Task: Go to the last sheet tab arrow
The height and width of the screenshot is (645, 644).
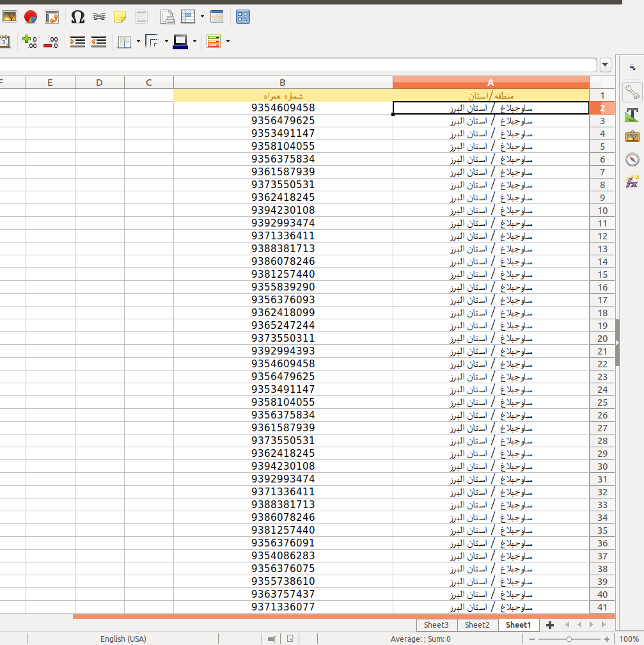Action: click(604, 625)
